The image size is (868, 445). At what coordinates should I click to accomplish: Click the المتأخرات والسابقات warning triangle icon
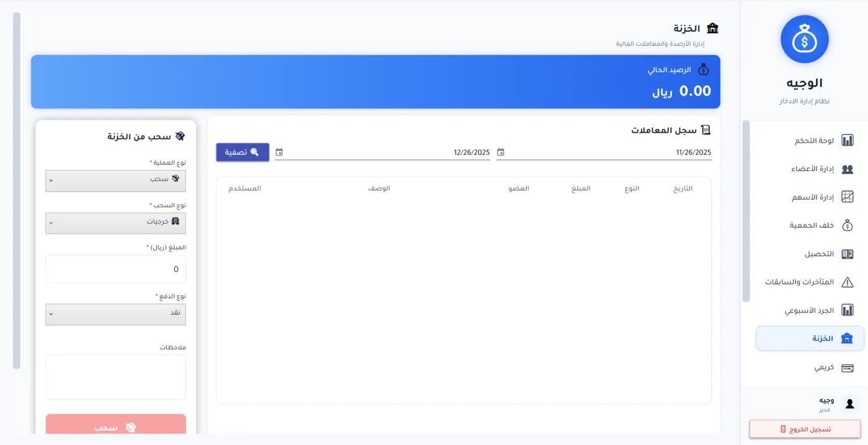[x=847, y=282]
